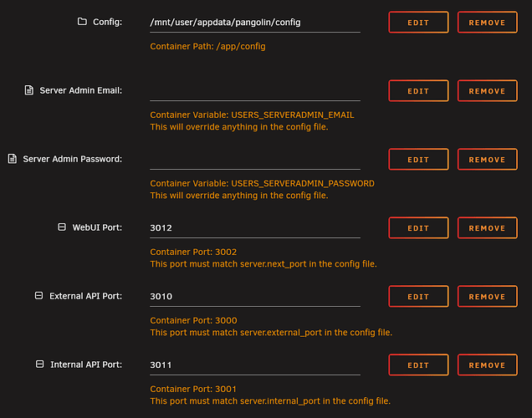Click the Server Admin Email input field
Screen dimensions: 532x418
[254, 90]
